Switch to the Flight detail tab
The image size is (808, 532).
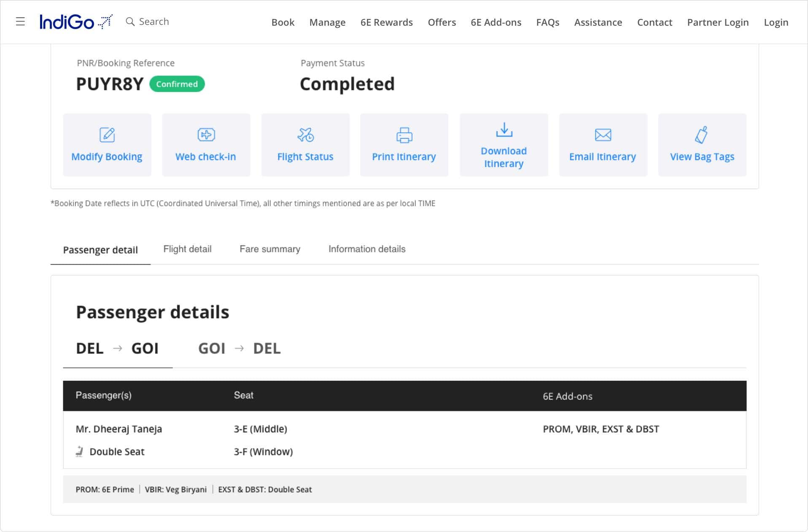187,249
